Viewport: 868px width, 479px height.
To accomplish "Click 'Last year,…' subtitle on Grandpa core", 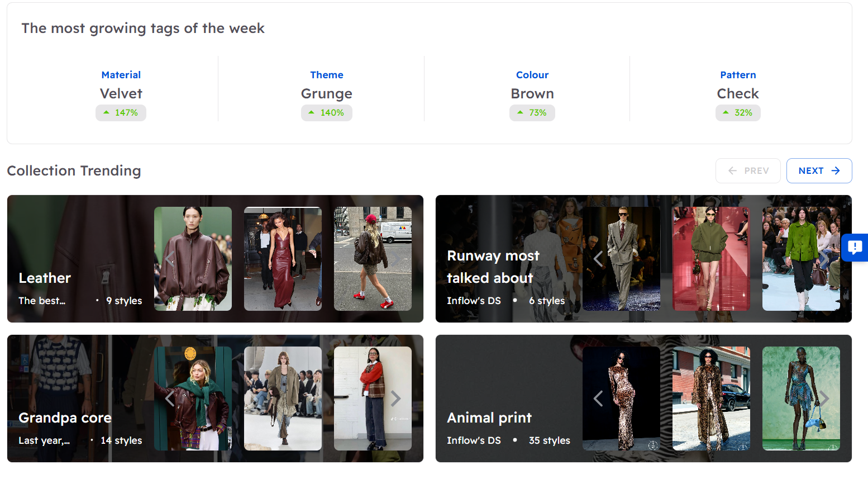I will coord(44,440).
